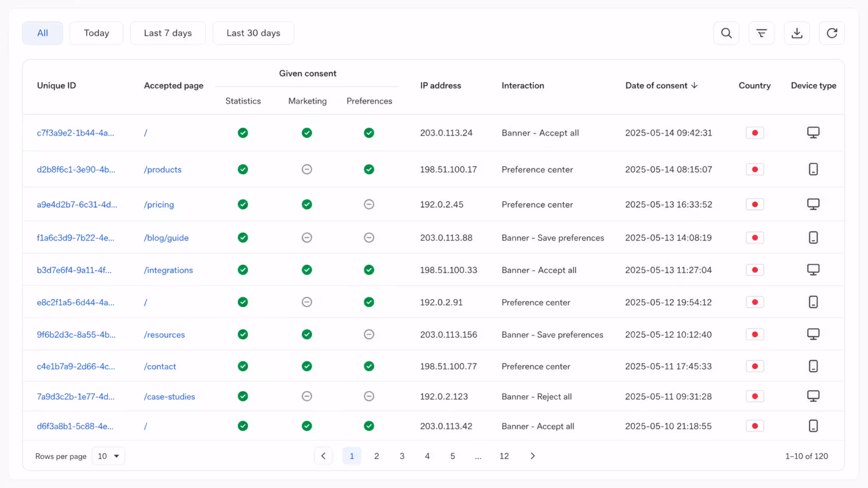Go to previous page arrow
Viewport: 868px width, 488px height.
click(x=323, y=456)
